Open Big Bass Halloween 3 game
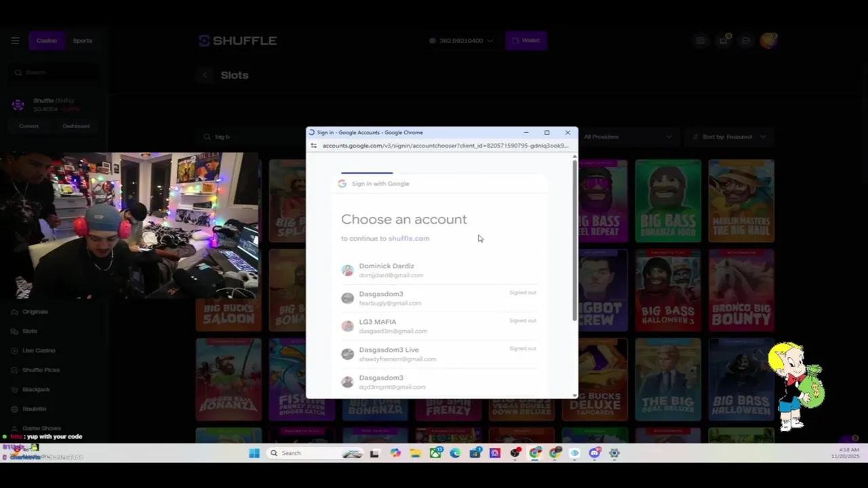The height and width of the screenshot is (488, 868). click(668, 290)
